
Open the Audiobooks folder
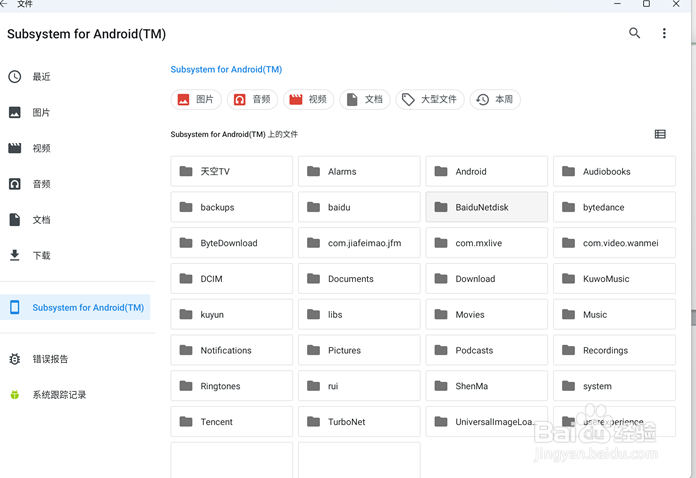(614, 171)
